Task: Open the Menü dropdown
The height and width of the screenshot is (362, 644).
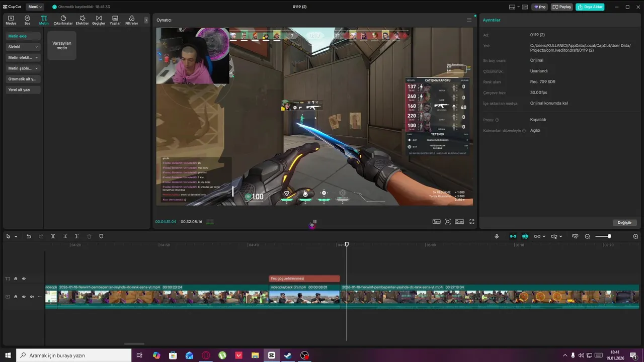Action: [x=35, y=7]
